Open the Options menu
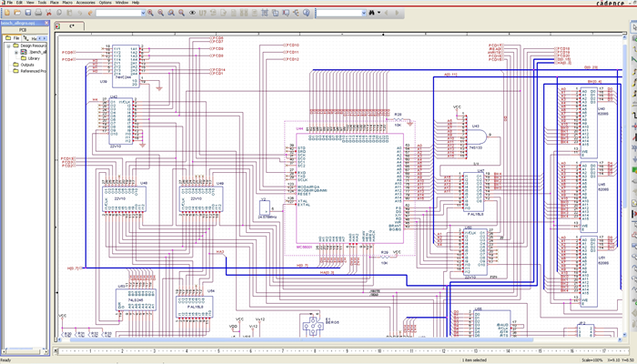This screenshot has width=637, height=364. 105,3
